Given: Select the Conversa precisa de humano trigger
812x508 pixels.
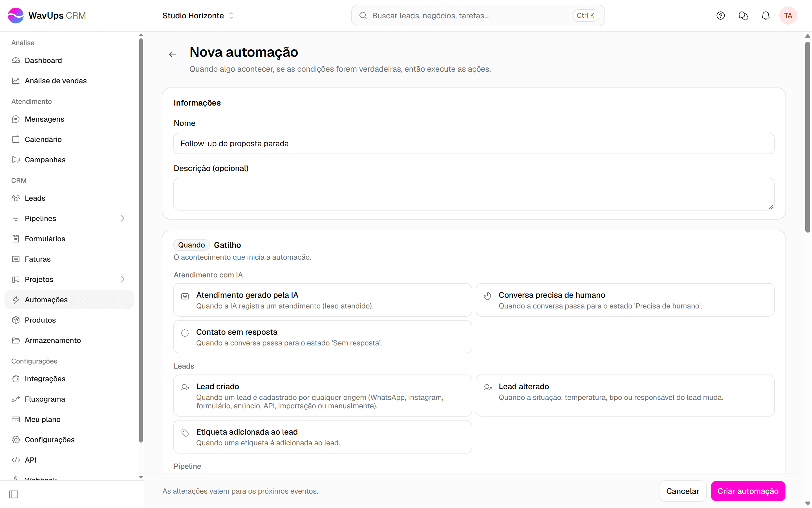Looking at the screenshot, I should click(x=625, y=300).
